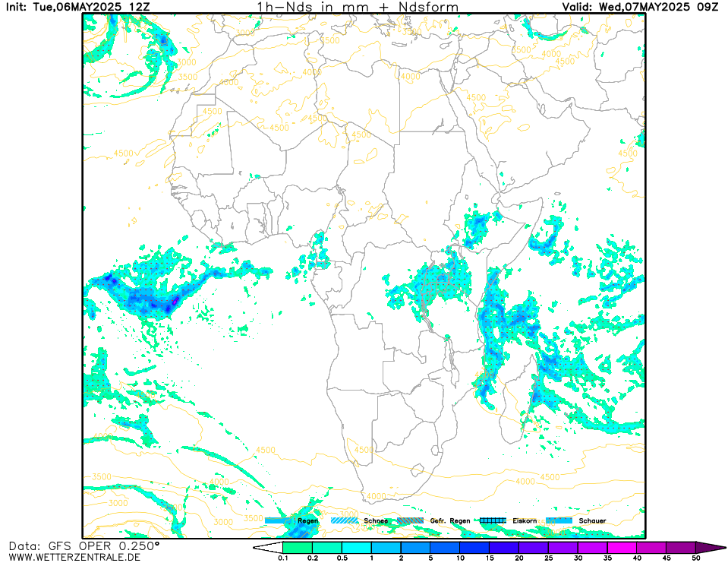Click the '10' color scale label
Viewport: 728px width, 563px height.
[460, 558]
